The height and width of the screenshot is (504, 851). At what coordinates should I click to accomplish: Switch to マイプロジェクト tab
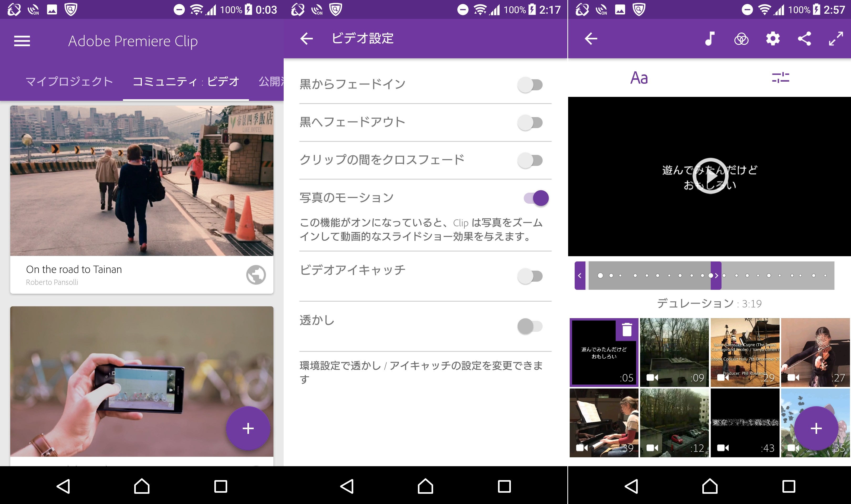(x=69, y=82)
